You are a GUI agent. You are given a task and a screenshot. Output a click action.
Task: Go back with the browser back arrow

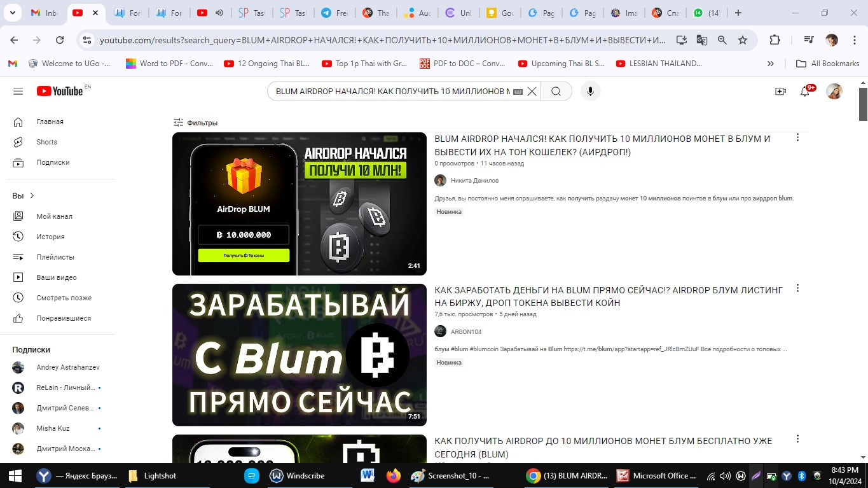(x=14, y=40)
